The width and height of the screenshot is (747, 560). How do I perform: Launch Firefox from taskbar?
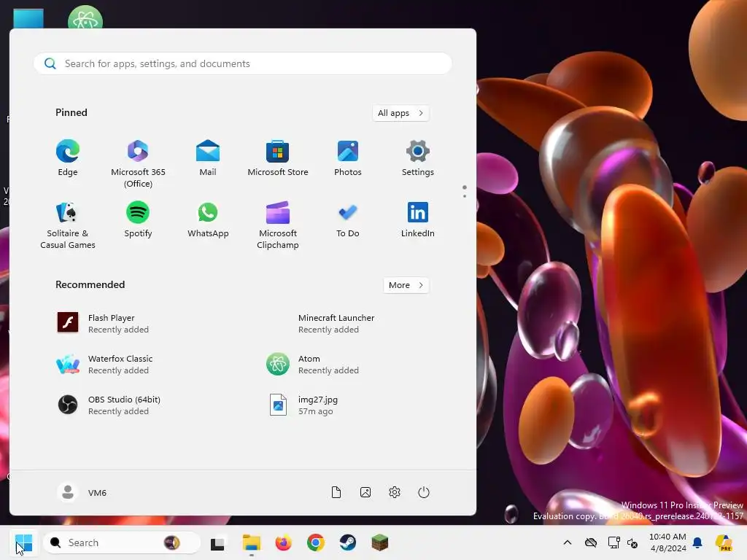click(284, 542)
